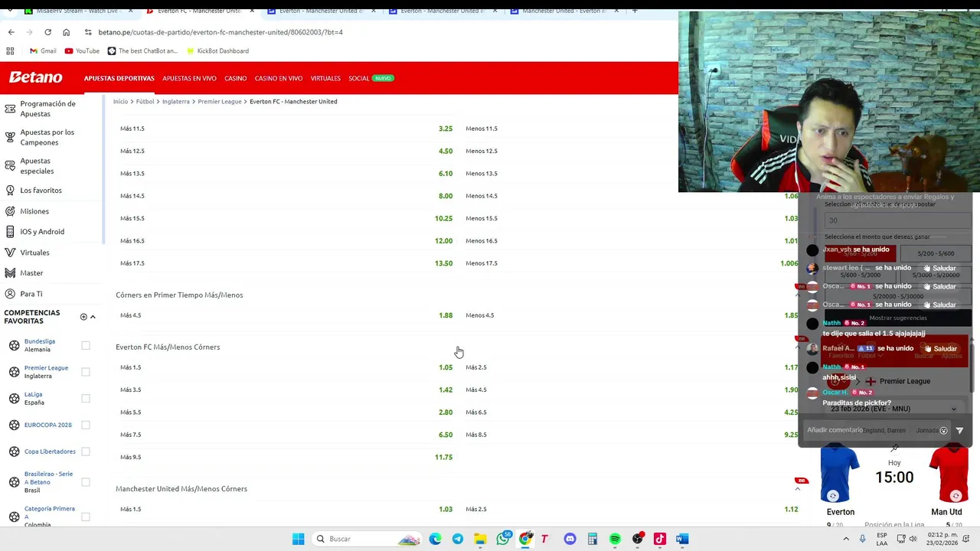Collapse the Competencias Favoritas section

(93, 317)
